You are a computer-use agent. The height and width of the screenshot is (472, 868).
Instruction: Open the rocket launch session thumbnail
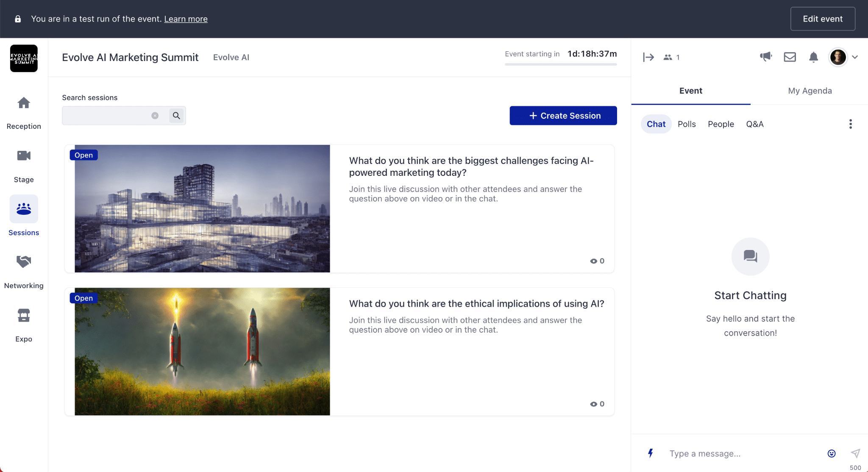click(202, 352)
